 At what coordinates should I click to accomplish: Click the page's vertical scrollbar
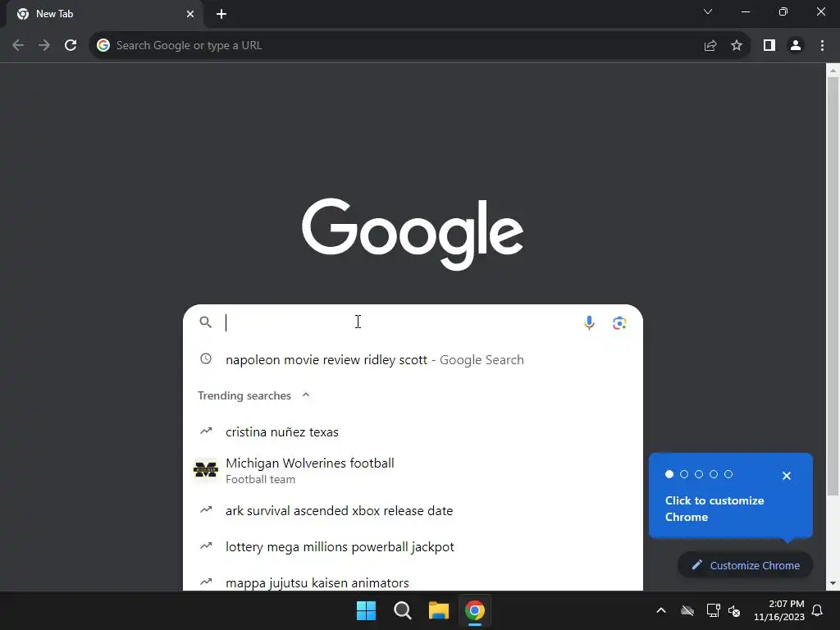click(x=833, y=286)
